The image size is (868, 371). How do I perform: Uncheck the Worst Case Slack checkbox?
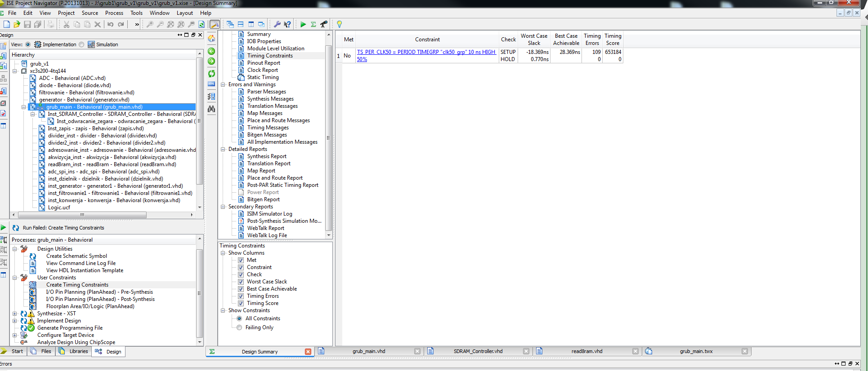click(241, 282)
